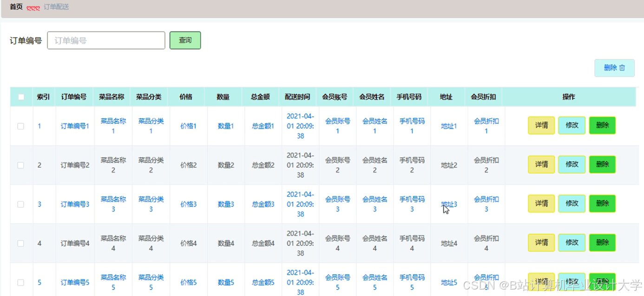Check the checkbox for row 订单编号1
The image size is (644, 296).
click(x=20, y=126)
